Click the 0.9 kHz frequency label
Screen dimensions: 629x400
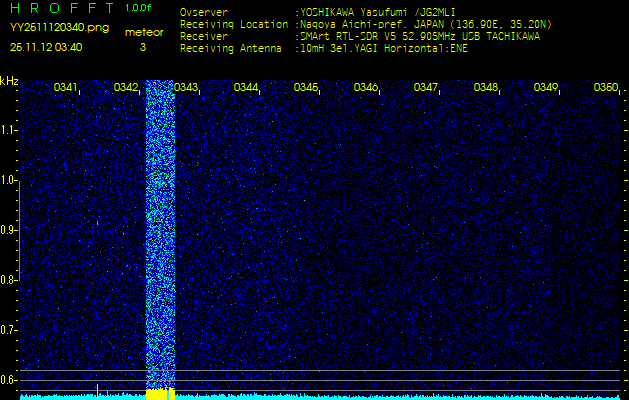click(8, 230)
